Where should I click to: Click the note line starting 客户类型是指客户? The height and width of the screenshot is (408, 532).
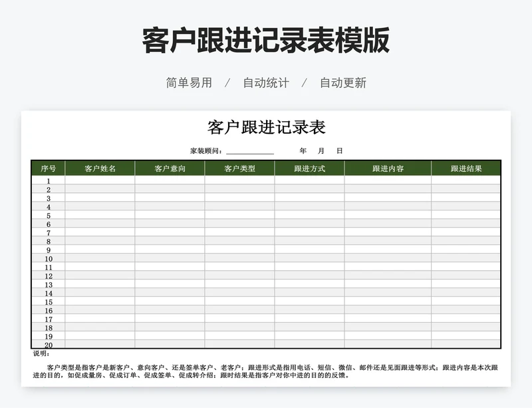[x=272, y=367]
